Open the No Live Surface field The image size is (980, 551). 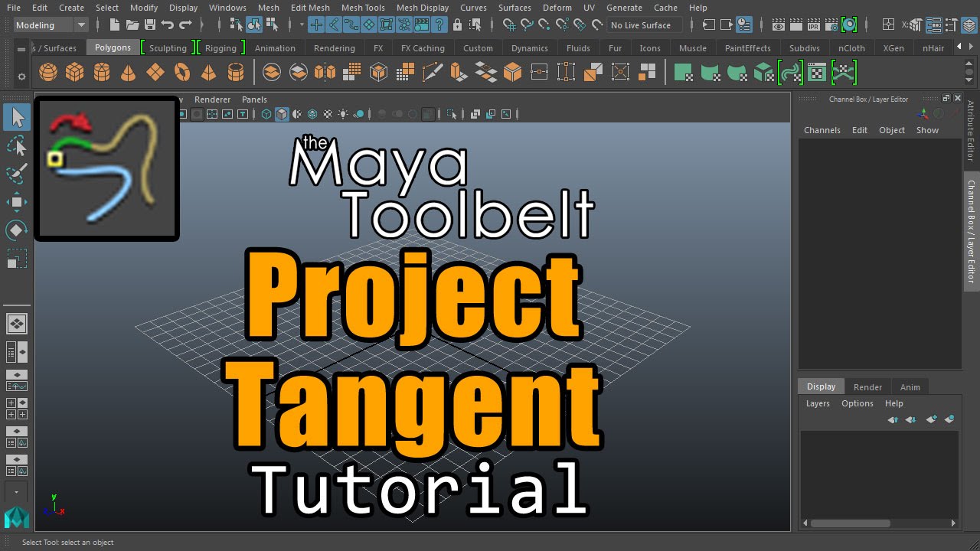click(645, 25)
